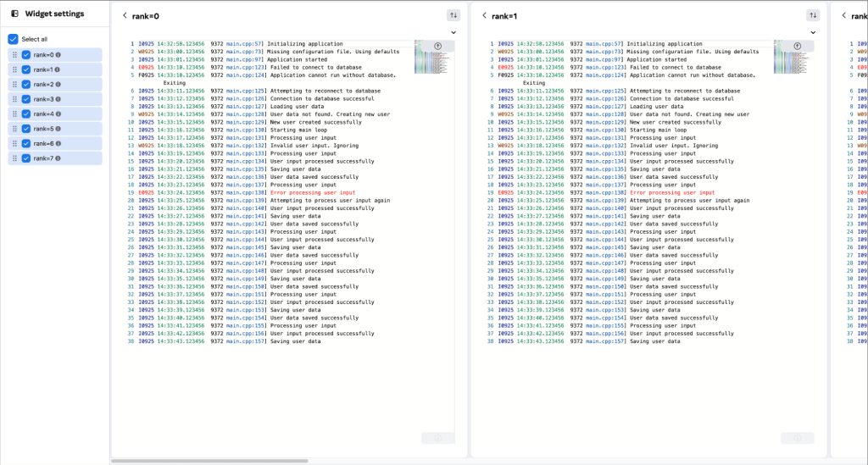Screen dimensions: 868x465
Task: Click the info icon beside rank=0
Action: point(58,55)
